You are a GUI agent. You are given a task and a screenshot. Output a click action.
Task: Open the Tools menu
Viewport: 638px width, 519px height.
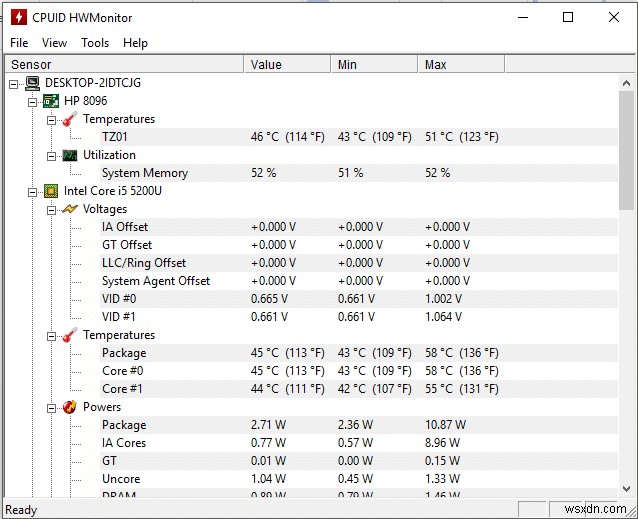point(95,43)
